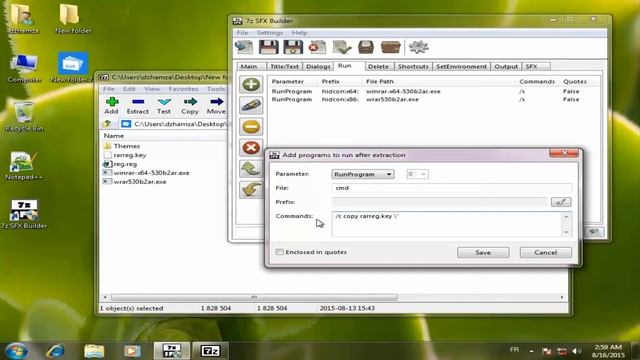The width and height of the screenshot is (640, 360).
Task: Click the yellow Move down arrow icon
Action: (251, 190)
